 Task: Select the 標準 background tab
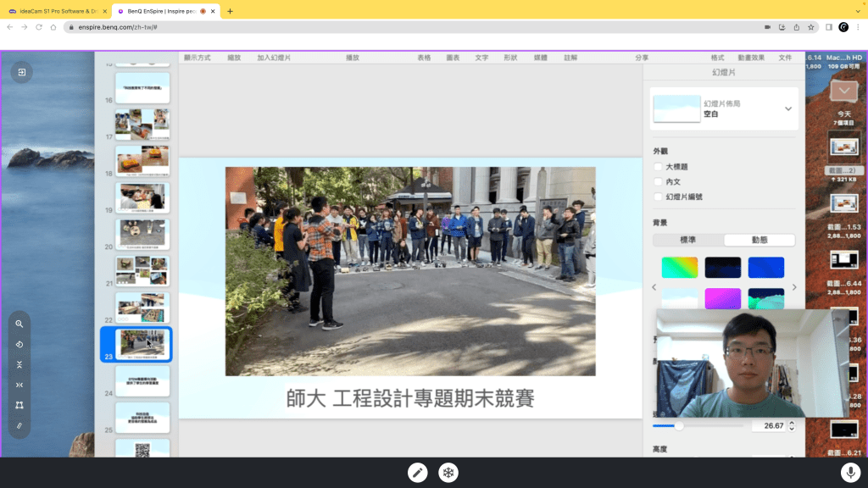point(688,240)
